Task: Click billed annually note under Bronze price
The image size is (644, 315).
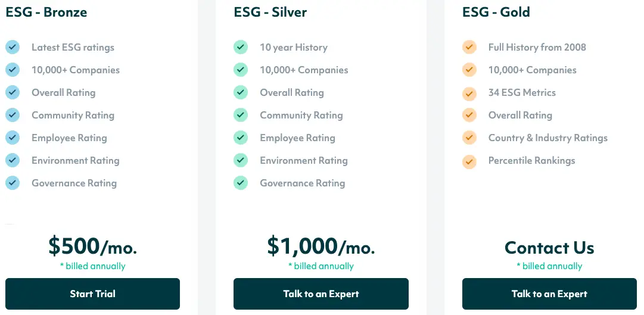Action: tap(92, 266)
